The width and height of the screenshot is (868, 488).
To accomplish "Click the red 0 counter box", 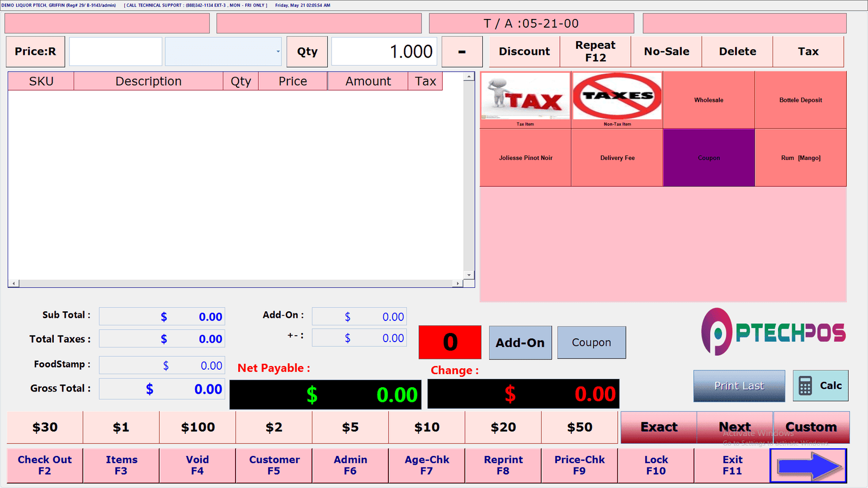I will [450, 342].
